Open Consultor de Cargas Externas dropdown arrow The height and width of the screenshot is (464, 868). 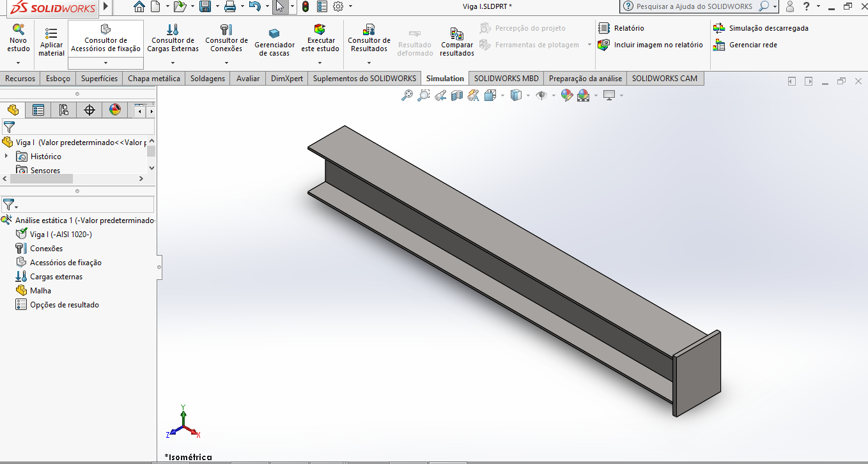(173, 63)
